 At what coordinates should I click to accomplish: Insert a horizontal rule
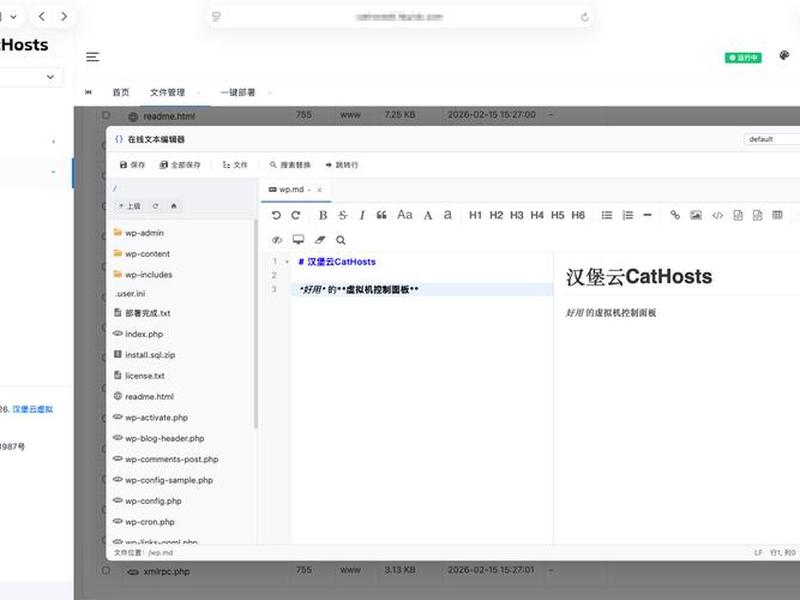point(647,215)
